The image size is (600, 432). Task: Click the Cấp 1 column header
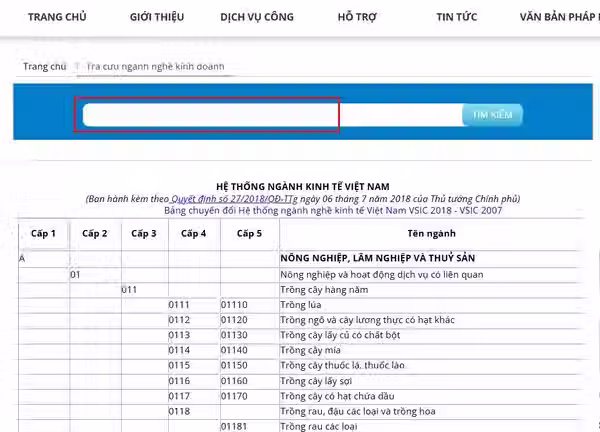43,233
